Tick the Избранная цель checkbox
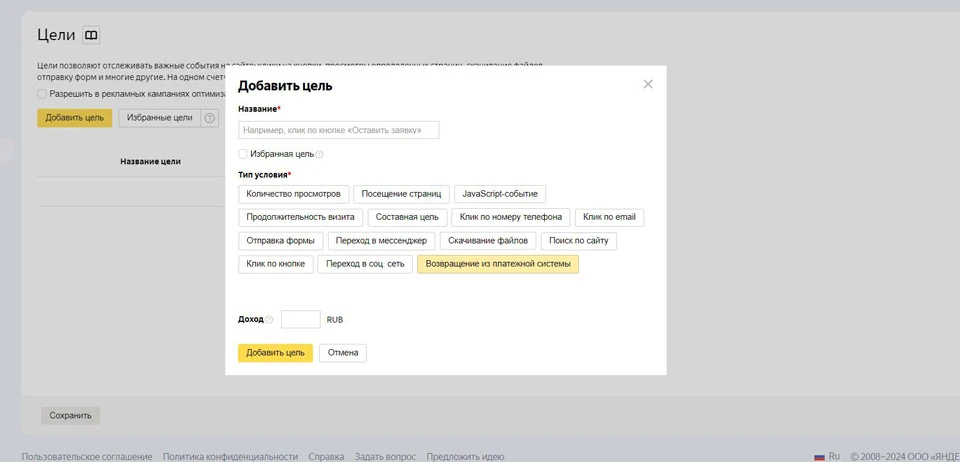Viewport: 960px width, 462px height. coord(243,154)
